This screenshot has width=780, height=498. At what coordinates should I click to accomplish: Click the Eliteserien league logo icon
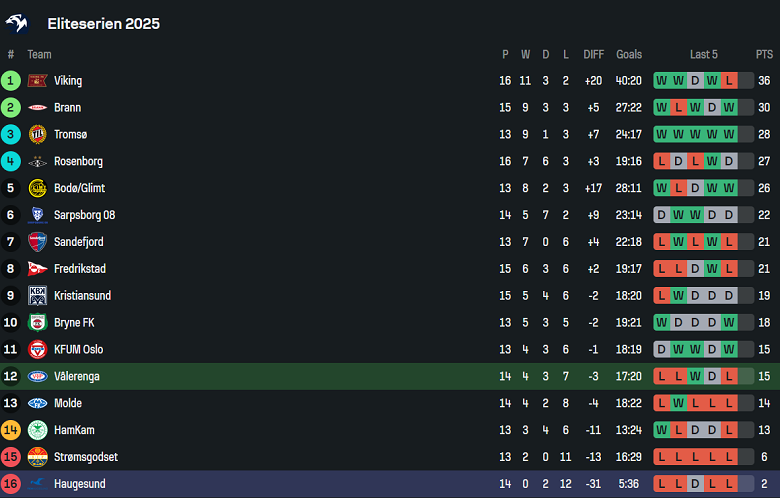18,23
